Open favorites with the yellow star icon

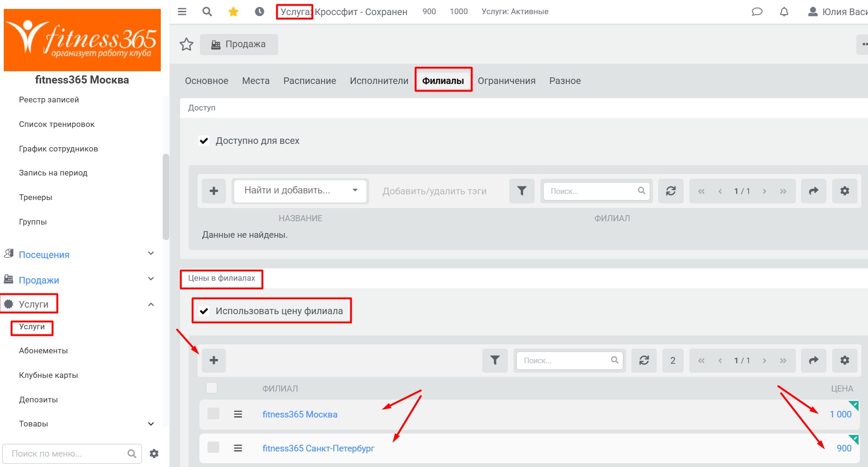pos(233,12)
